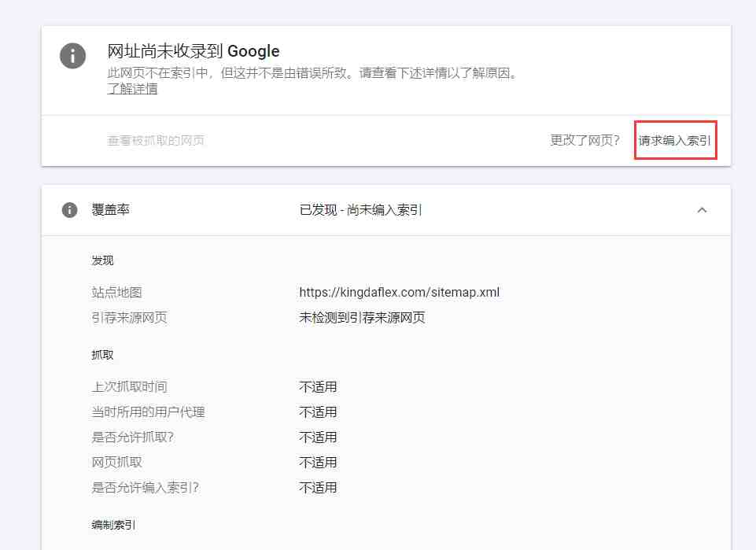Click 不适用 value for 是否允许编入索引?

[319, 487]
